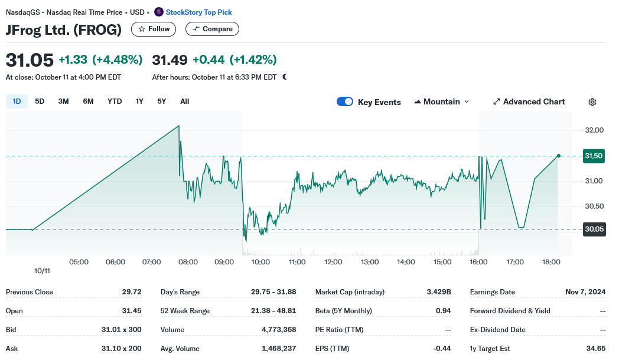Click the 31.50 price label on chart axis
The image size is (619, 364).
tap(594, 156)
